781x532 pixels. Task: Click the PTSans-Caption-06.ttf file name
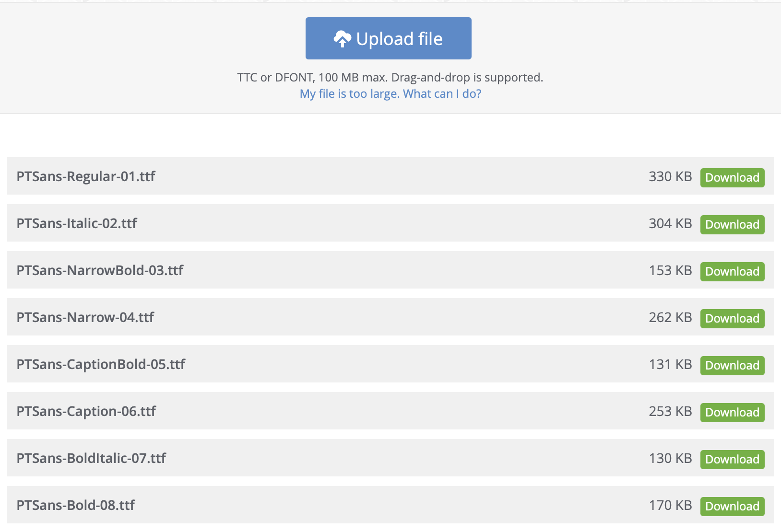tap(86, 411)
